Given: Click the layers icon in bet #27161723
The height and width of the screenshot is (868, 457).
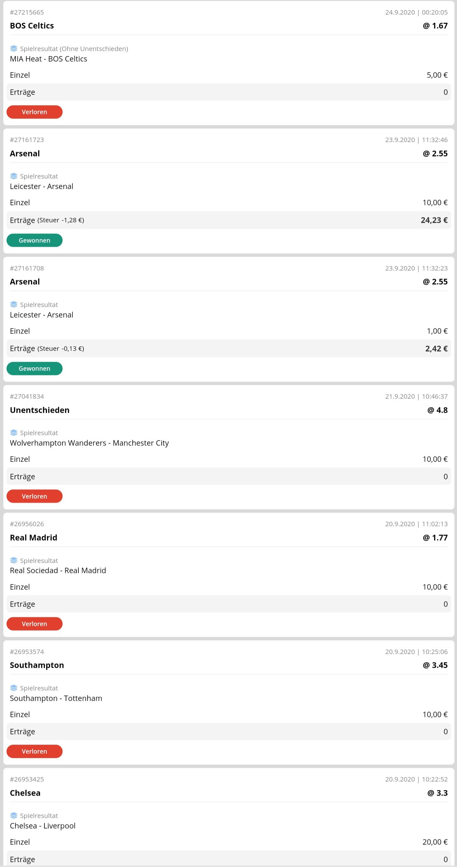Looking at the screenshot, I should coord(14,176).
